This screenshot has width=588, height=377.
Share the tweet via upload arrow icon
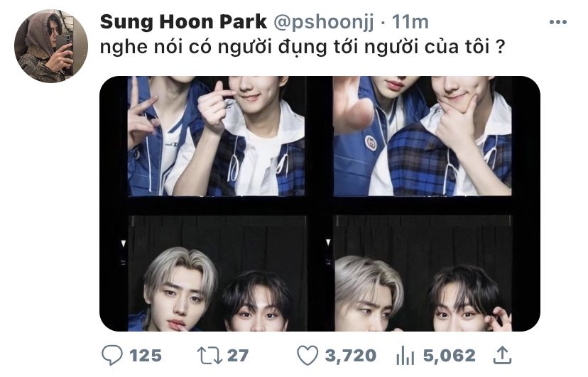point(502,355)
